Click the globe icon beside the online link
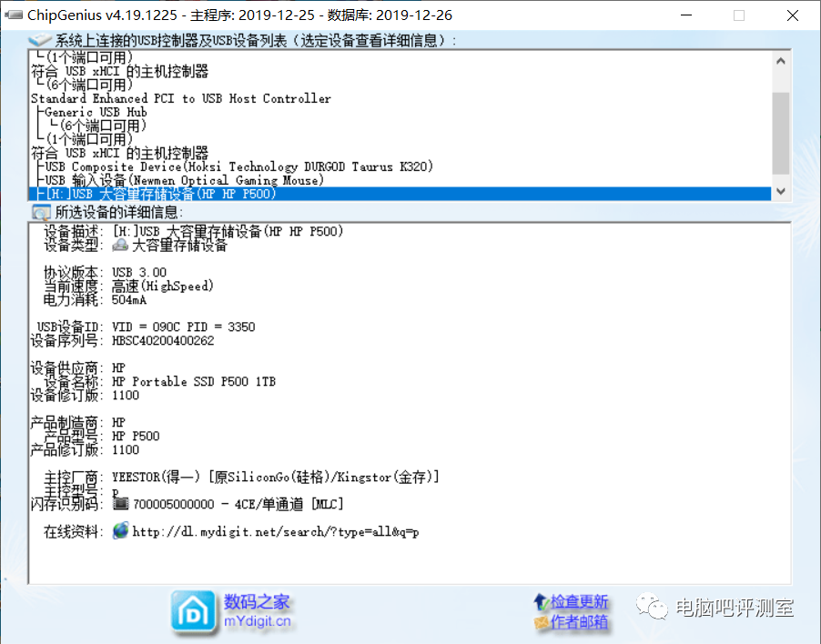Image resolution: width=821 pixels, height=644 pixels. click(120, 530)
